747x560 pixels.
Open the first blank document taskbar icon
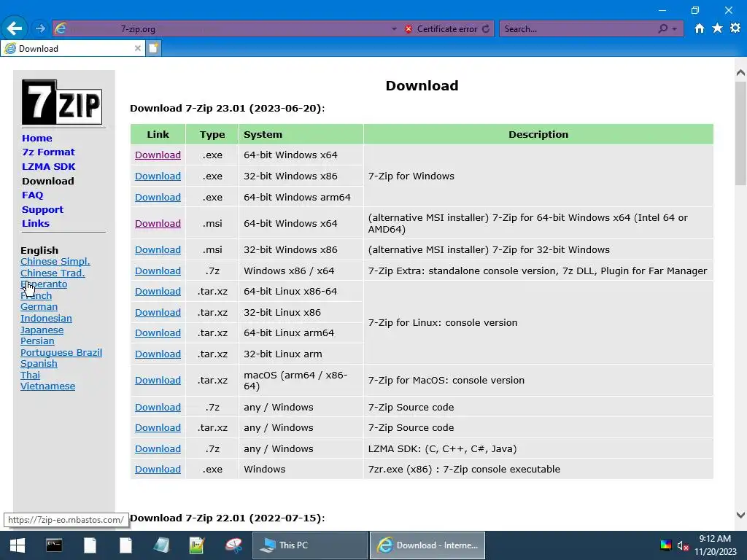[x=90, y=545]
